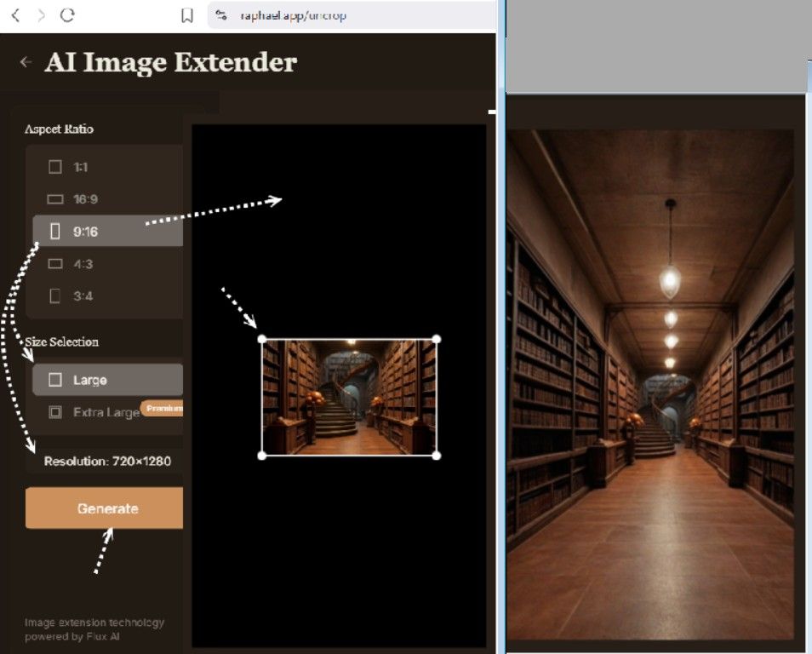The width and height of the screenshot is (812, 654).
Task: Reload the page with refresh icon
Action: coord(67,15)
